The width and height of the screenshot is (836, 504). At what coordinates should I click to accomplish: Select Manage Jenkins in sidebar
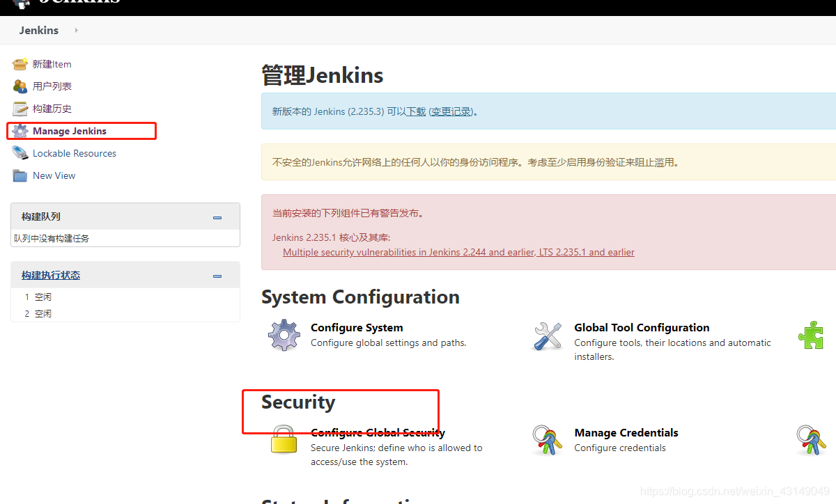point(70,131)
